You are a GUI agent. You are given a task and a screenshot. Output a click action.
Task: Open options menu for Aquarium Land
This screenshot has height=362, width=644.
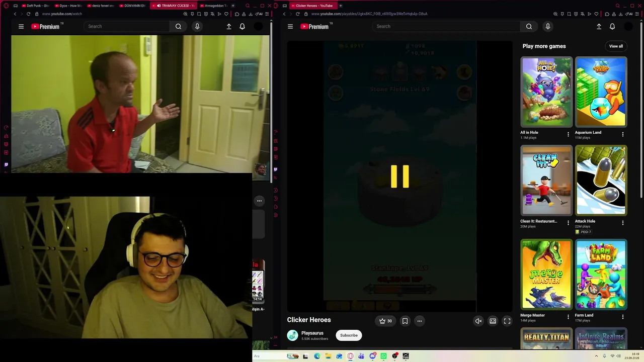pos(623,134)
